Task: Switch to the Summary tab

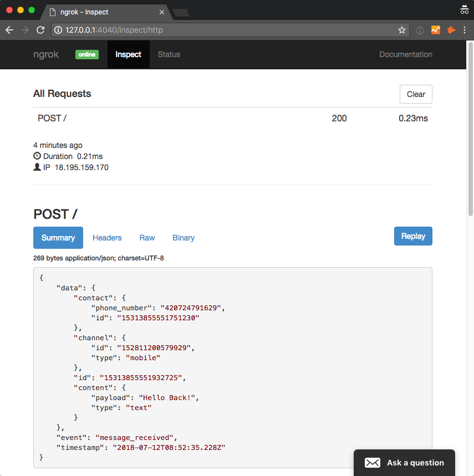Action: click(x=58, y=238)
